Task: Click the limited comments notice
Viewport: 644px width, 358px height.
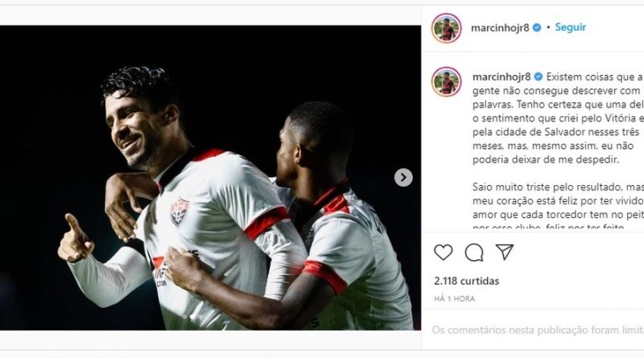Action: (538, 330)
